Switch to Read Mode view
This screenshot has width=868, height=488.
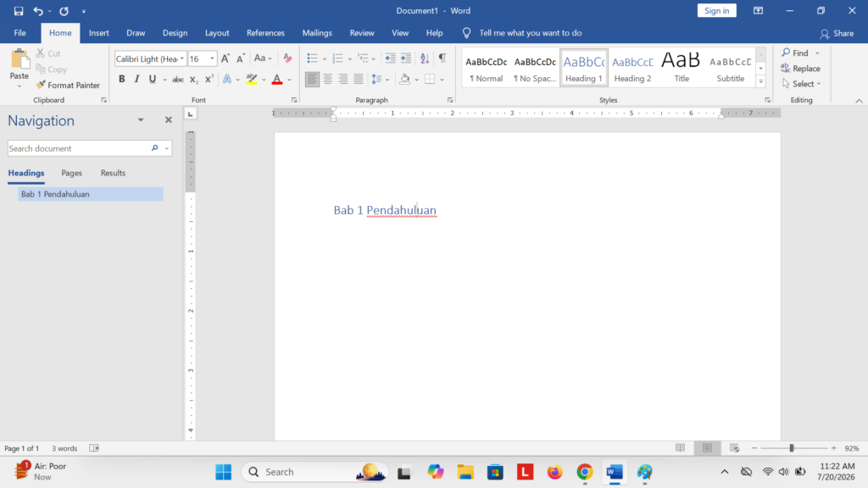coord(681,448)
